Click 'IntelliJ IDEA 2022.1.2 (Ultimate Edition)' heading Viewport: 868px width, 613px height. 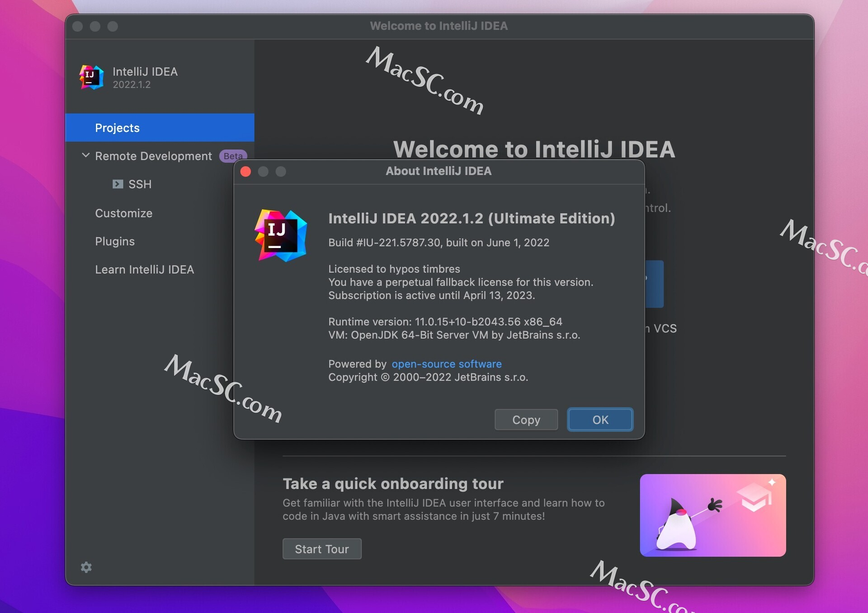[x=472, y=218]
